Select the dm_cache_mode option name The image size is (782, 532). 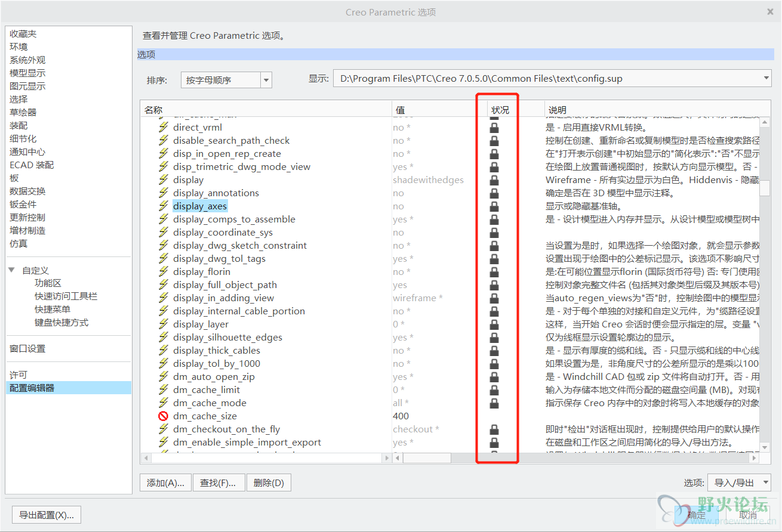click(210, 403)
